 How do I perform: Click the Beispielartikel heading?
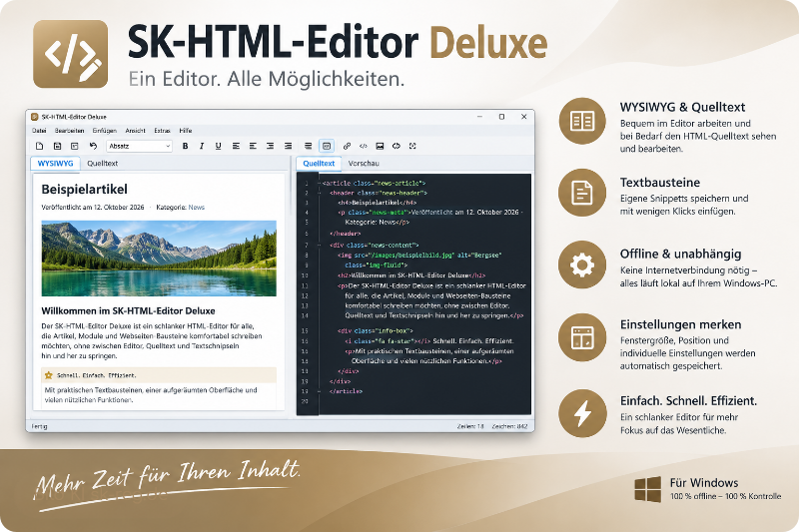coord(84,190)
